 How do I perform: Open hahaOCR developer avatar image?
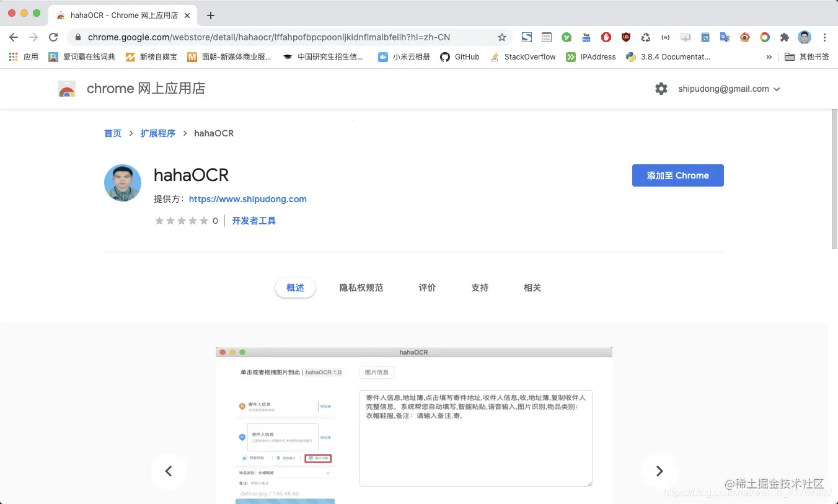(x=123, y=183)
